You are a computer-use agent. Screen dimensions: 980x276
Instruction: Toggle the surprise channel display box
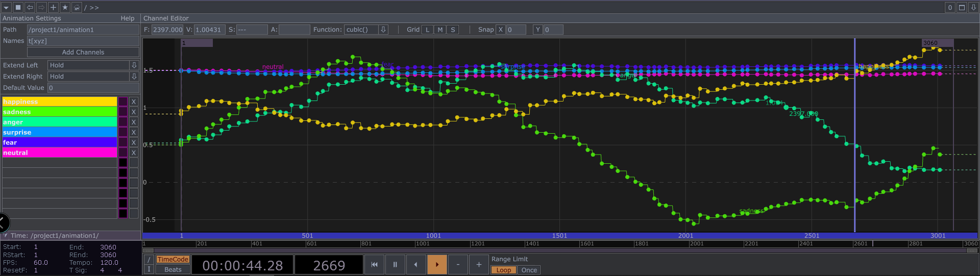click(123, 132)
